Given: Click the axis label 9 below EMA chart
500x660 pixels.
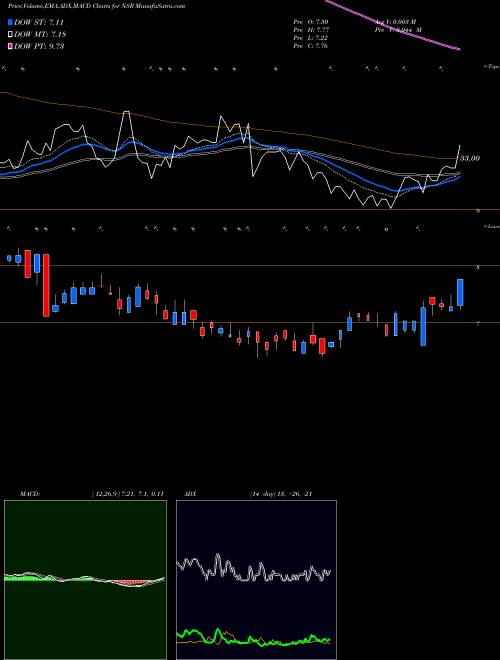Looking at the screenshot, I should pyautogui.click(x=478, y=211).
